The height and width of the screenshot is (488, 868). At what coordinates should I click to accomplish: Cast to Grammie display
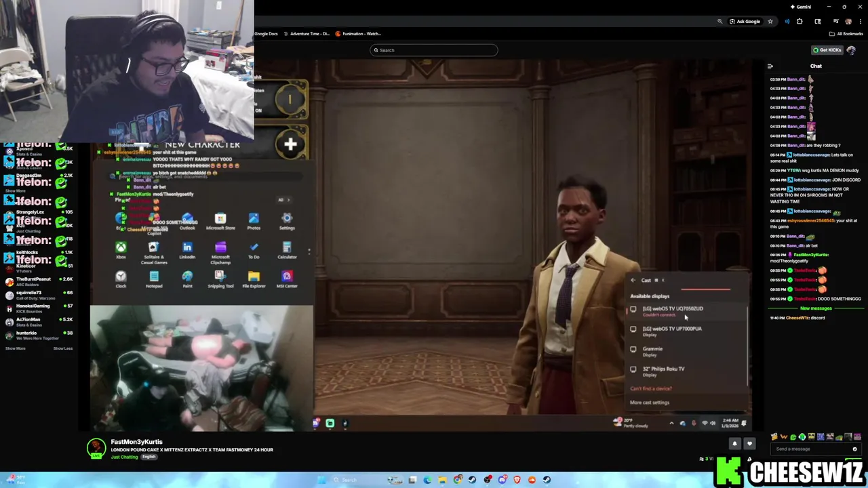pyautogui.click(x=686, y=352)
